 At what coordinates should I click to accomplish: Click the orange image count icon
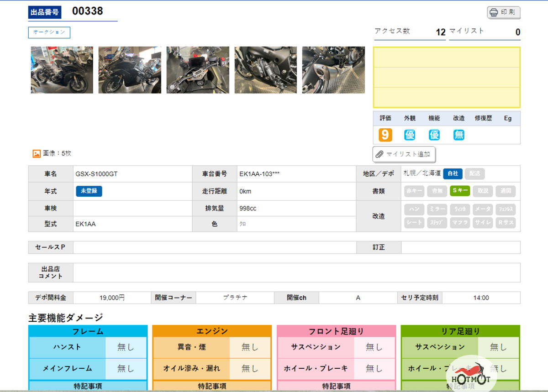click(37, 154)
